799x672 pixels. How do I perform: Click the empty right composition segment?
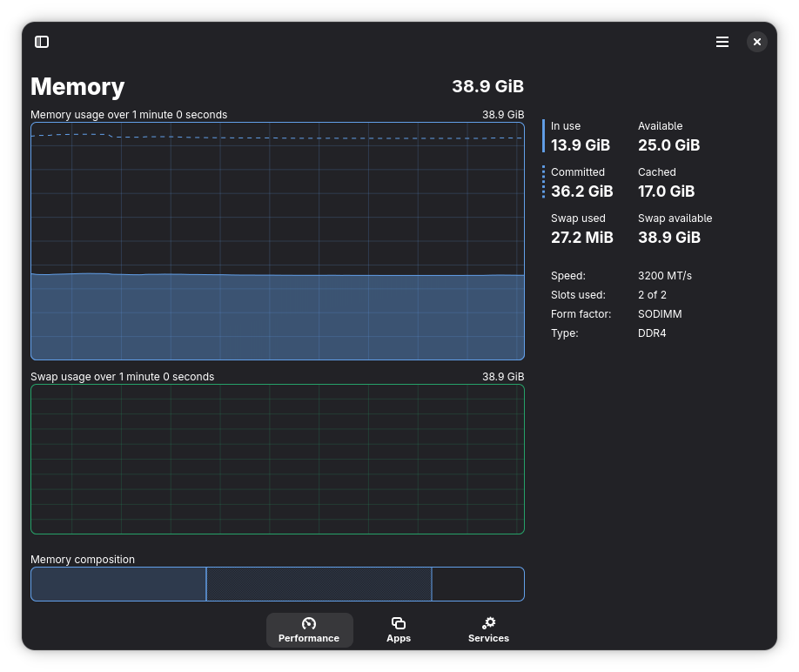[478, 584]
